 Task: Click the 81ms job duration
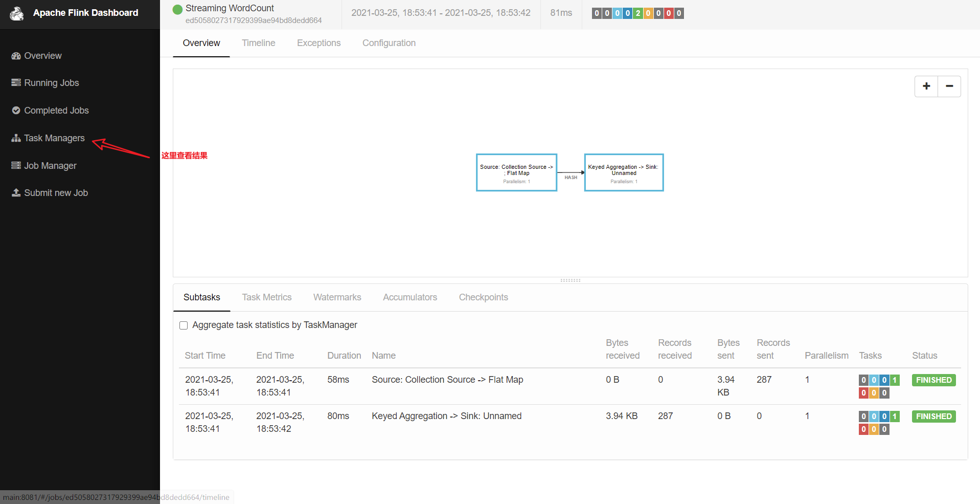pyautogui.click(x=561, y=13)
